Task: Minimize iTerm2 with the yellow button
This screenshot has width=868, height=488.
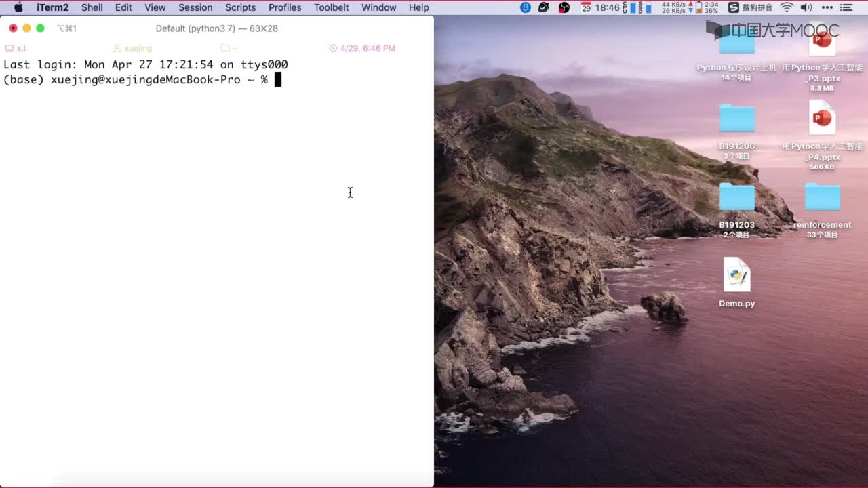Action: (x=26, y=28)
